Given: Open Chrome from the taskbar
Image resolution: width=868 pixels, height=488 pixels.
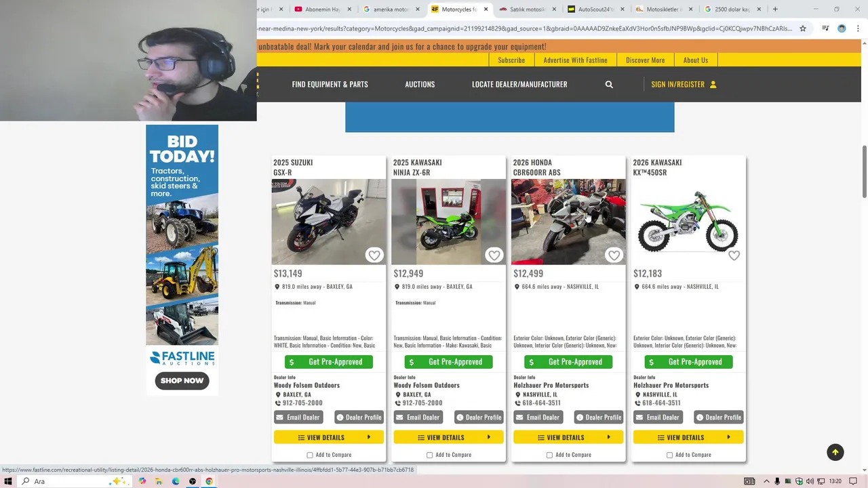Looking at the screenshot, I should coord(210,481).
